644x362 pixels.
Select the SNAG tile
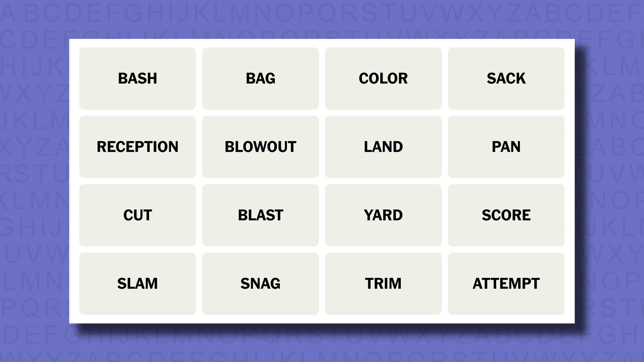[x=261, y=283]
